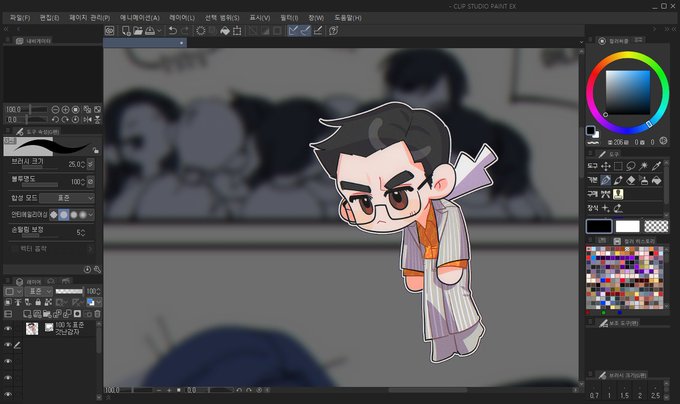Click the Open file folder icon
This screenshot has height=404, width=680.
pyautogui.click(x=138, y=31)
